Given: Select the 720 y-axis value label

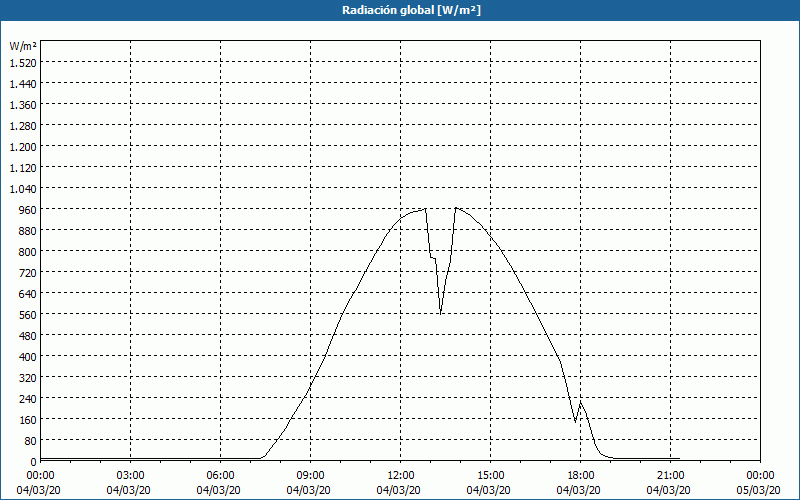Looking at the screenshot, I should click(x=28, y=273).
